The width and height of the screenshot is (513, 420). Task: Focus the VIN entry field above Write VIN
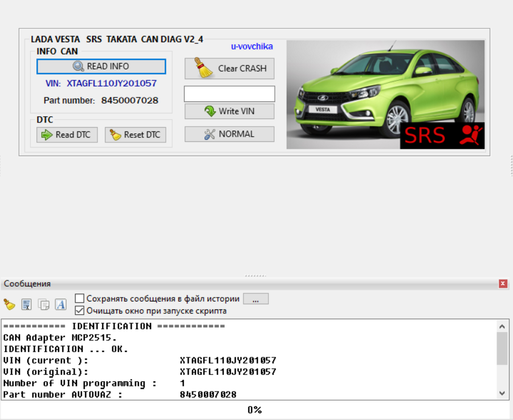(229, 94)
